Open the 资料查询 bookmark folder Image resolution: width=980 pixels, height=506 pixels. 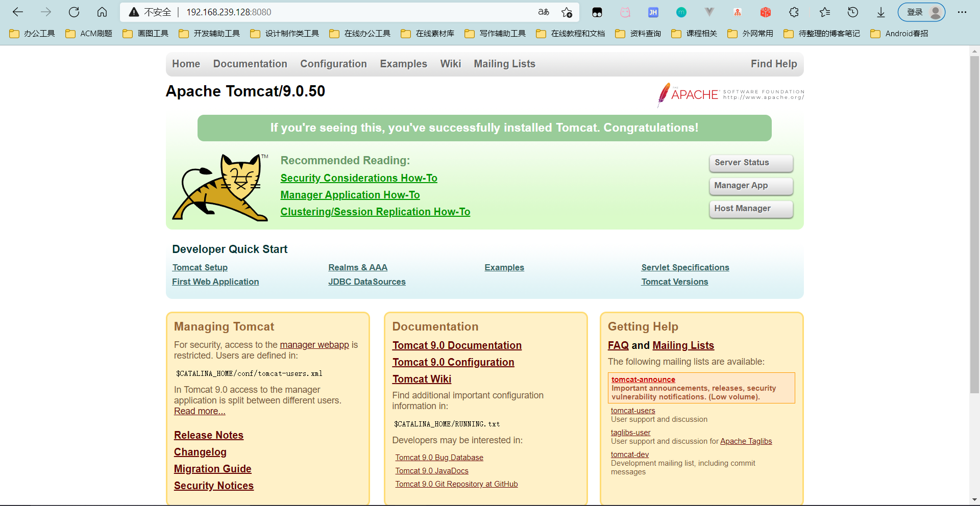pyautogui.click(x=638, y=34)
